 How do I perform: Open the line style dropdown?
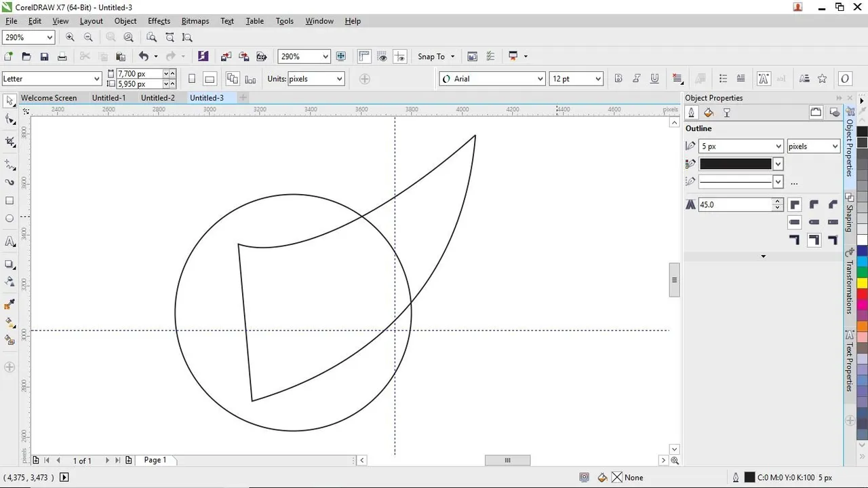(x=778, y=181)
